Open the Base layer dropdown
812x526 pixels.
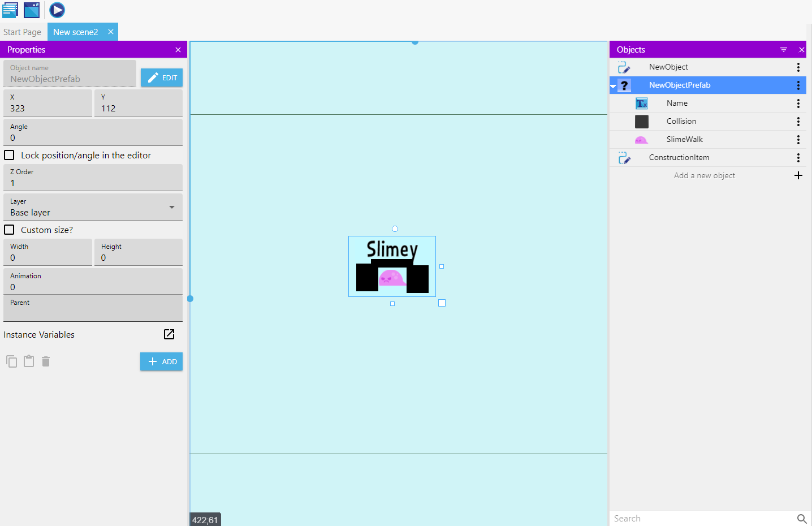[x=171, y=207]
